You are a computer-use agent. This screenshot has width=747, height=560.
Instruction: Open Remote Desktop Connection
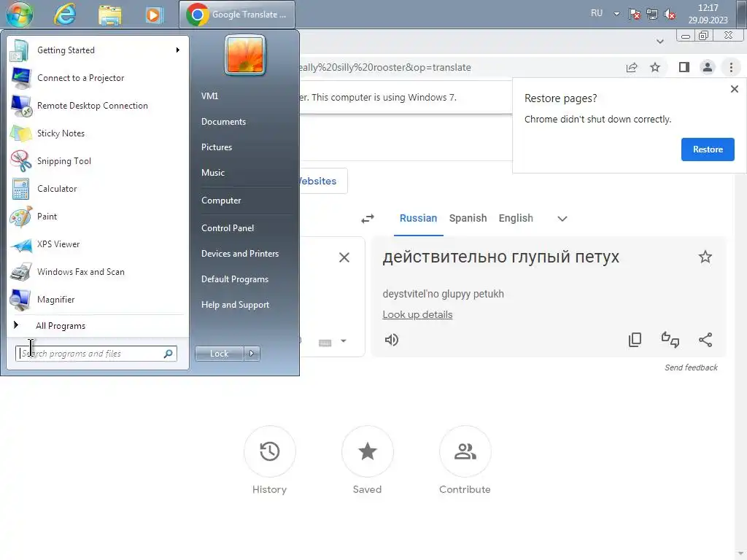[x=97, y=105]
